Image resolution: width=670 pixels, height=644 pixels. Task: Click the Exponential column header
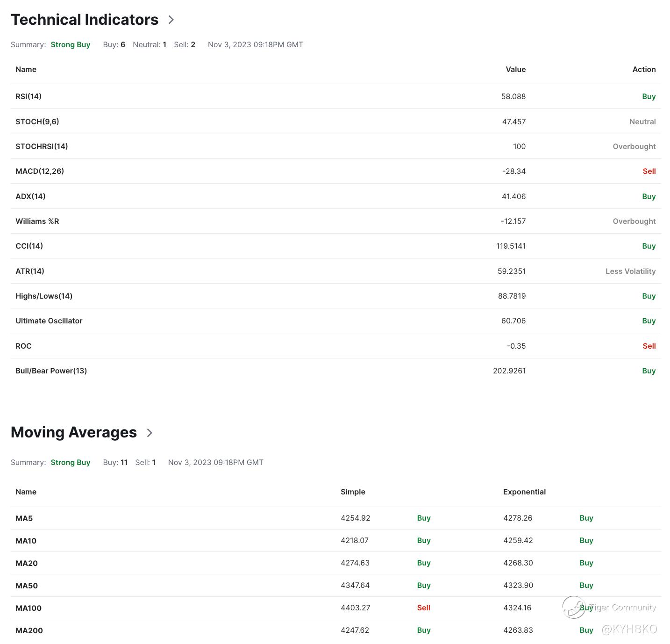click(524, 492)
